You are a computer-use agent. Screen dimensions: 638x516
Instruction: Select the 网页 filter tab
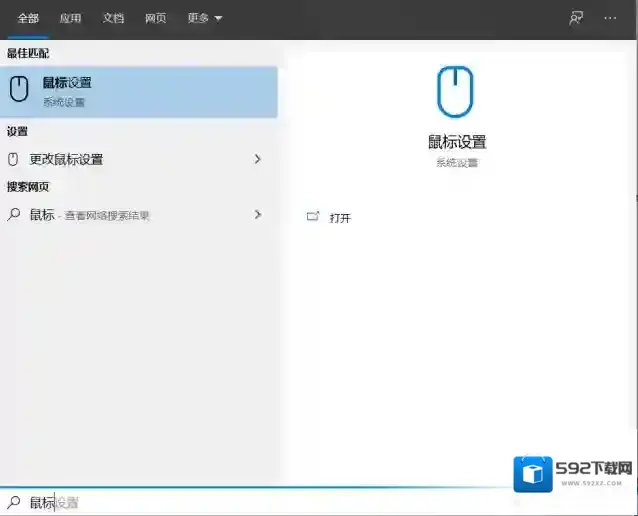coord(156,18)
